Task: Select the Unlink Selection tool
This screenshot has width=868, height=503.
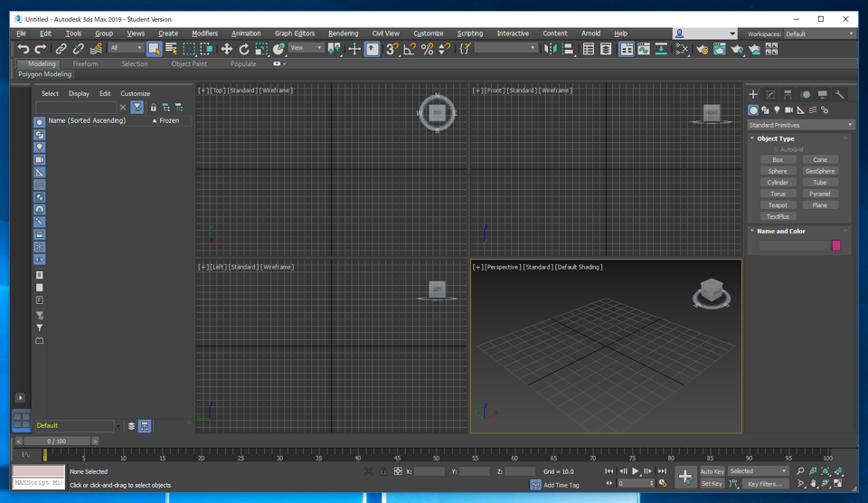Action: coord(78,49)
